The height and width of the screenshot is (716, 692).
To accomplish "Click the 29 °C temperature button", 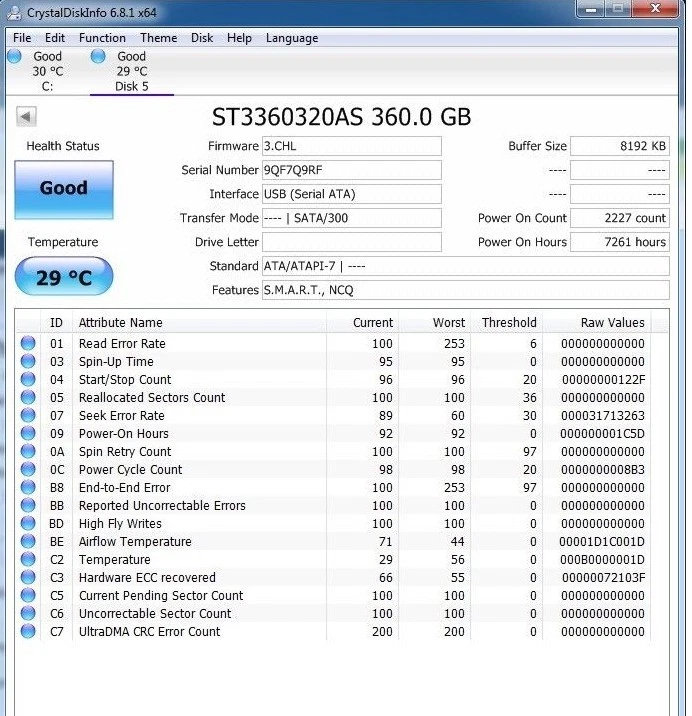I will coord(64,276).
